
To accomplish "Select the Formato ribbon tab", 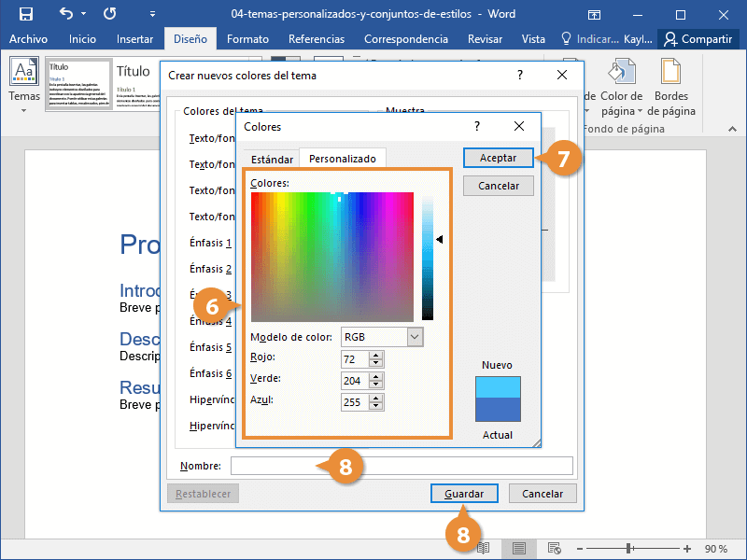I will click(247, 39).
